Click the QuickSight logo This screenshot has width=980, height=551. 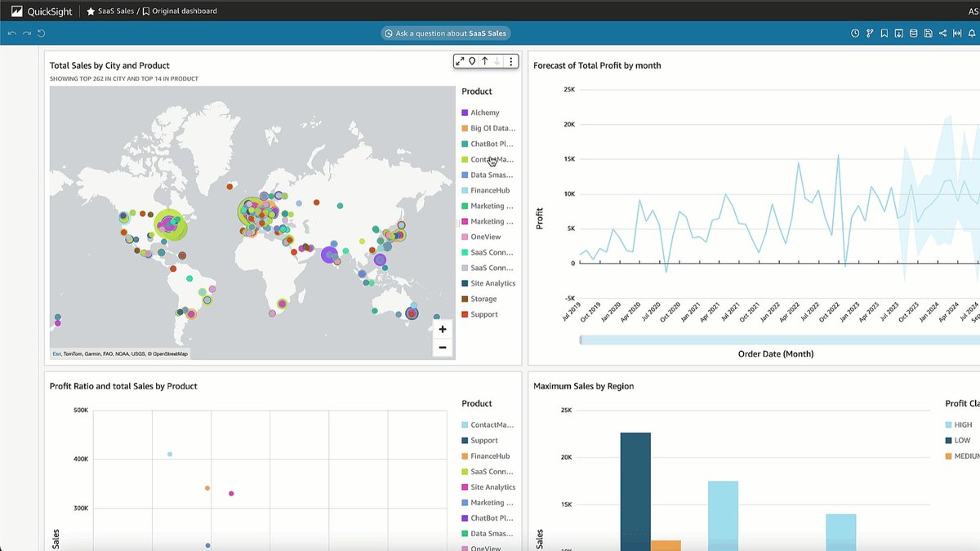[x=42, y=11]
